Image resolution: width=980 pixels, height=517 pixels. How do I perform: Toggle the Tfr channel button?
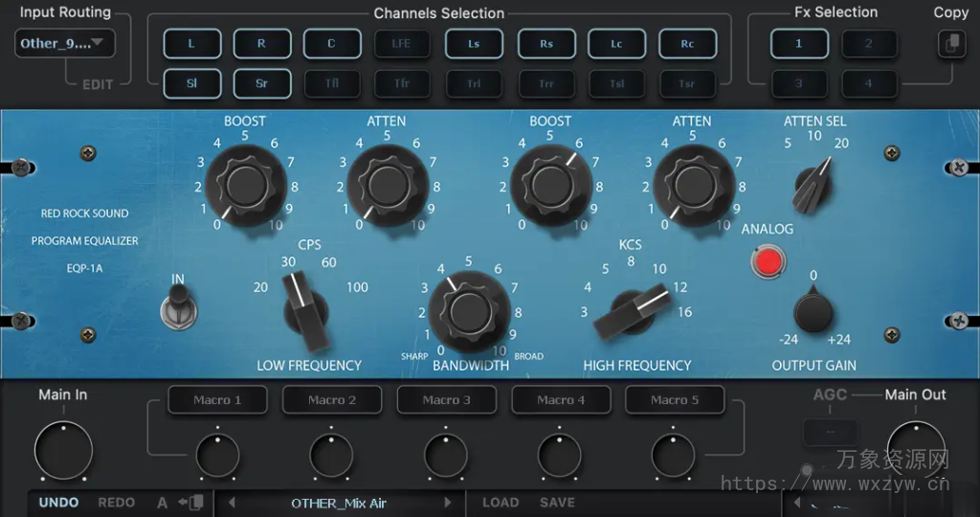(x=402, y=83)
